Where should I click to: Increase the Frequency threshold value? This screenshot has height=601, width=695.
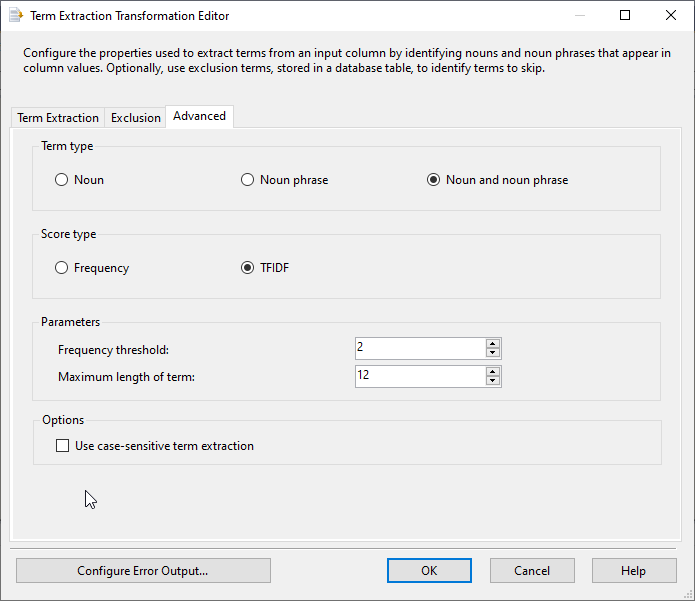493,343
